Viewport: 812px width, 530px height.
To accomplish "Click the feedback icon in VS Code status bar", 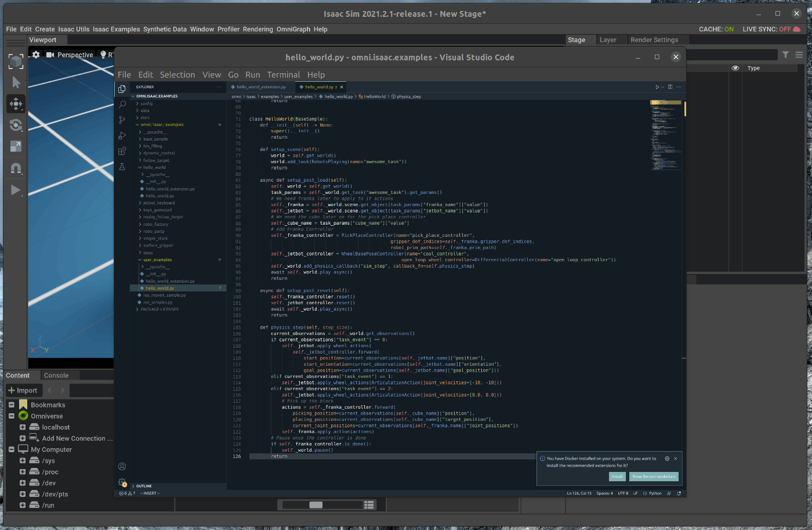I will [669, 493].
